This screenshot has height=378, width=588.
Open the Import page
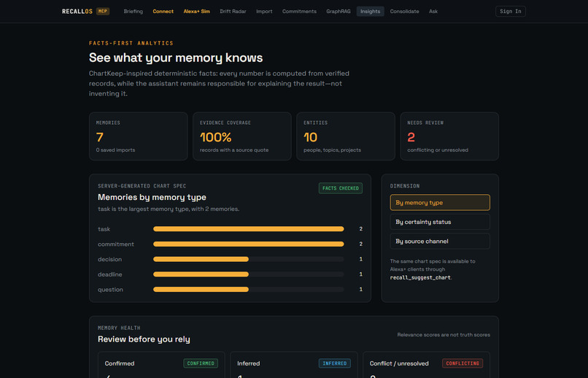coord(264,11)
